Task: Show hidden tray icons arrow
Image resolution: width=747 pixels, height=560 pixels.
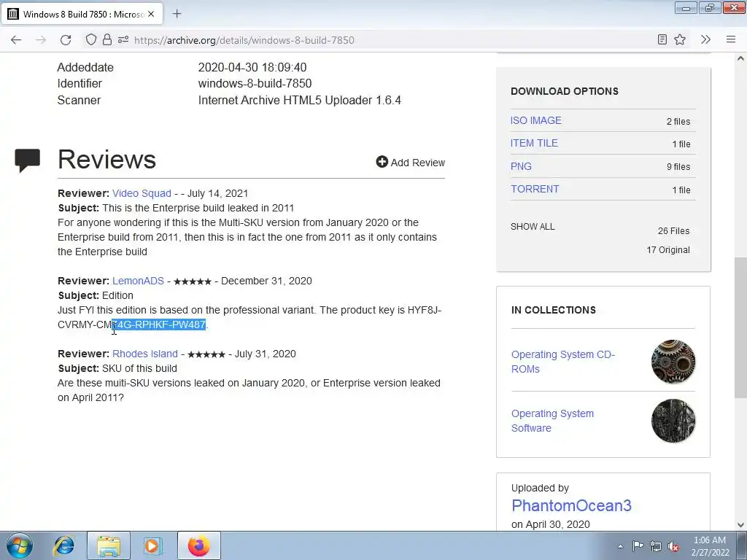Action: coord(620,546)
